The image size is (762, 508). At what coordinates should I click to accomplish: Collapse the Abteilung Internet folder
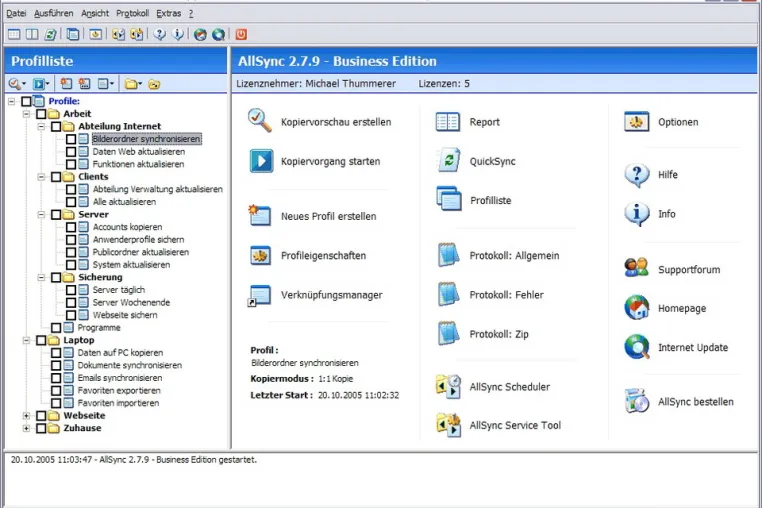pos(41,126)
